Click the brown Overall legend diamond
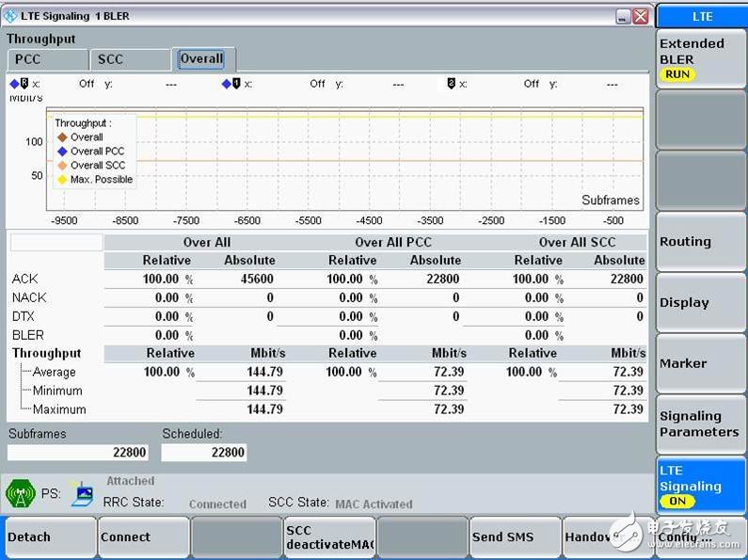The width and height of the screenshot is (748, 560). point(62,137)
